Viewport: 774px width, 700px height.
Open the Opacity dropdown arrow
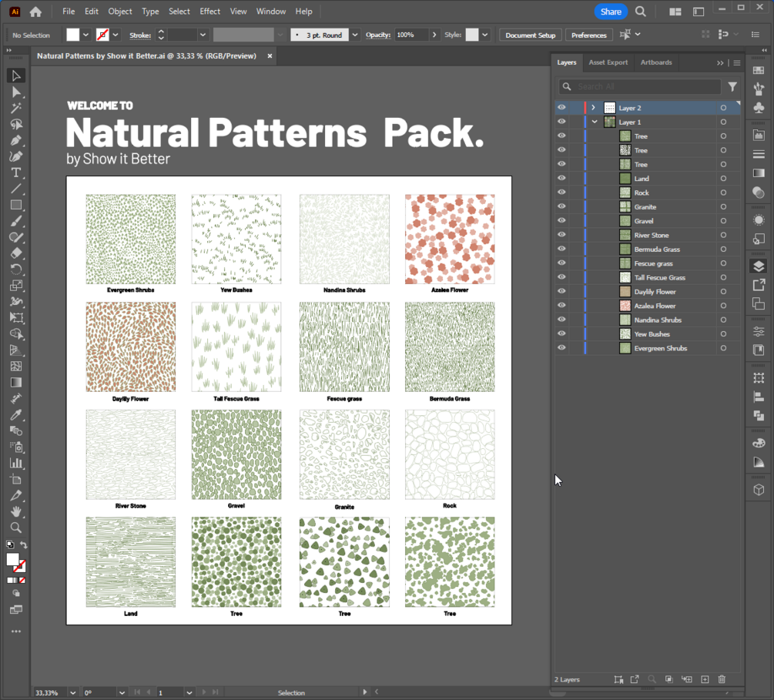tap(435, 35)
